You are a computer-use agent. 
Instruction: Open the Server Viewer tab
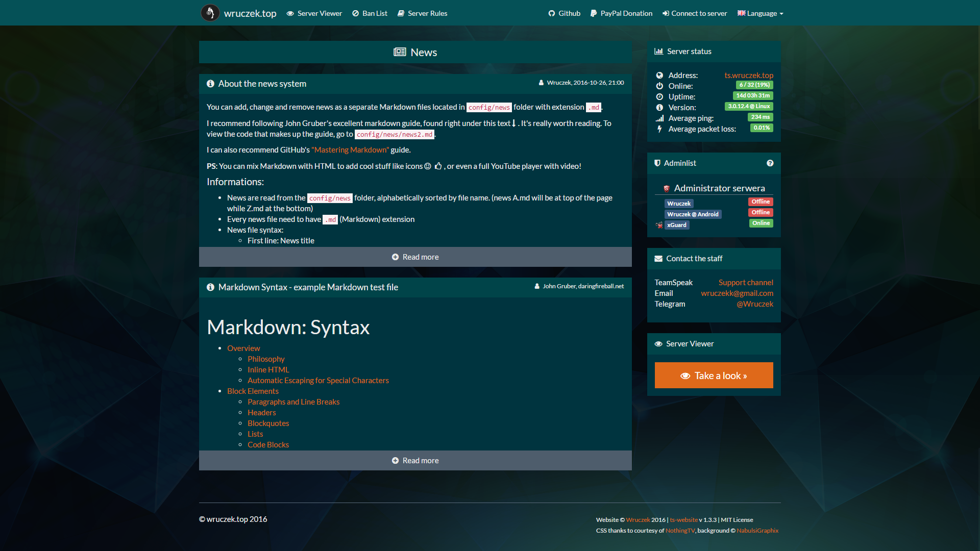(x=313, y=13)
